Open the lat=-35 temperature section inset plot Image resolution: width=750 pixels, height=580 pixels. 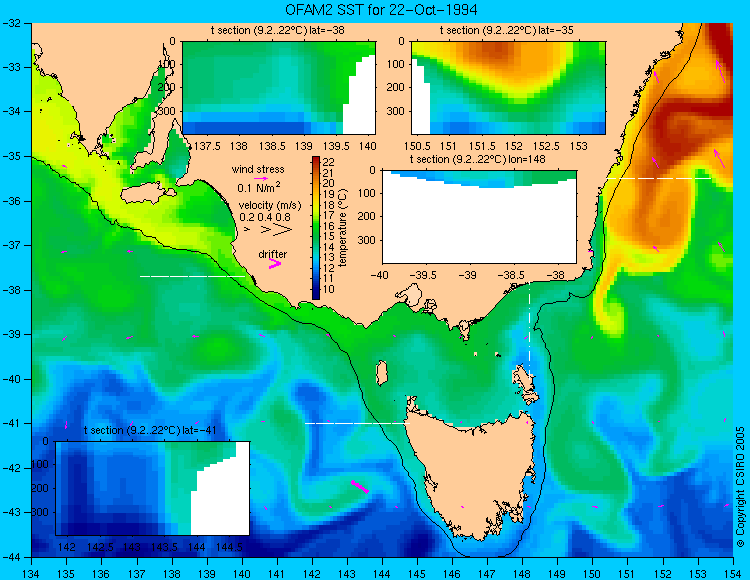pos(508,88)
